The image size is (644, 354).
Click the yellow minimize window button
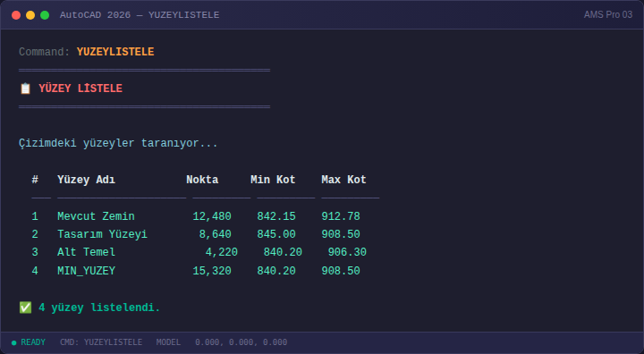point(30,15)
